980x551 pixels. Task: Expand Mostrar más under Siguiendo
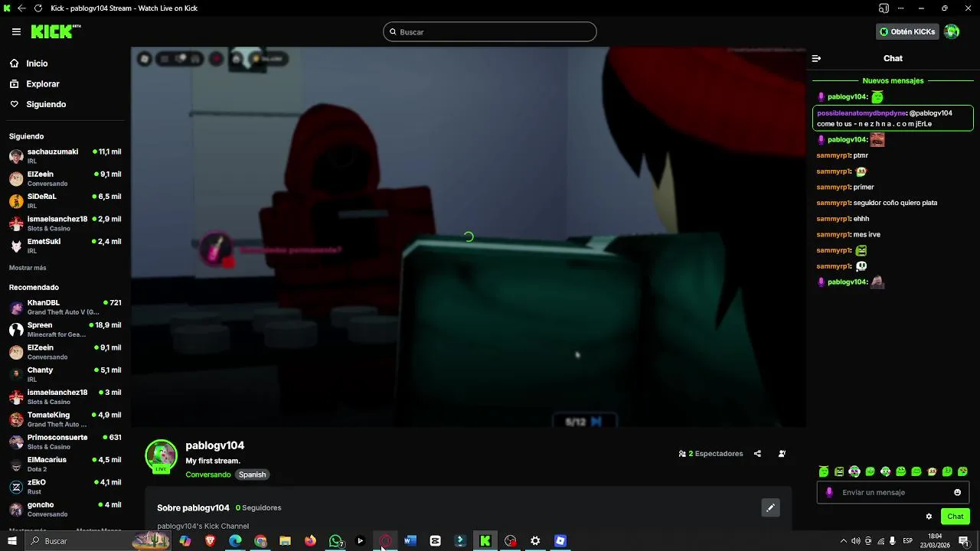point(28,268)
